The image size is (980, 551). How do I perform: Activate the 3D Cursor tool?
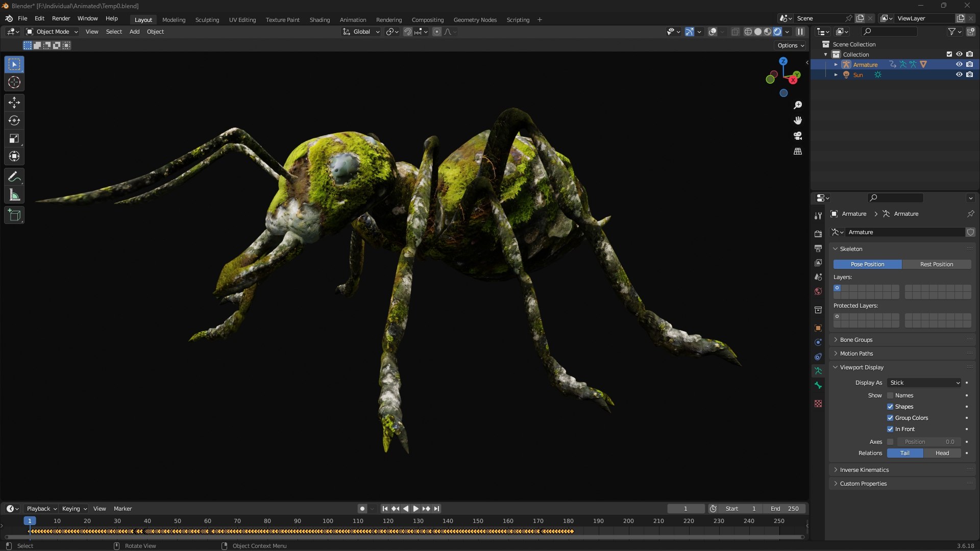14,82
